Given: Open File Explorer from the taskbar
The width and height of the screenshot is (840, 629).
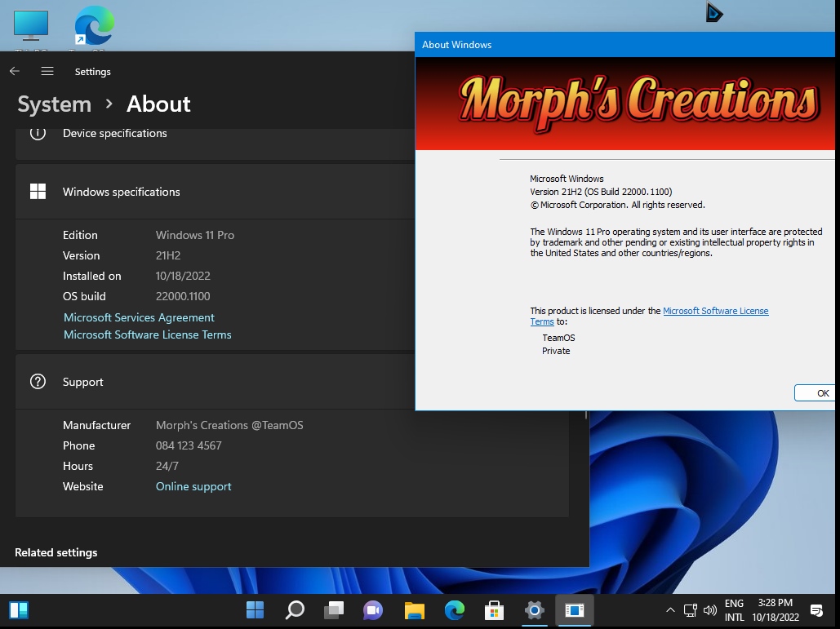Looking at the screenshot, I should (415, 609).
